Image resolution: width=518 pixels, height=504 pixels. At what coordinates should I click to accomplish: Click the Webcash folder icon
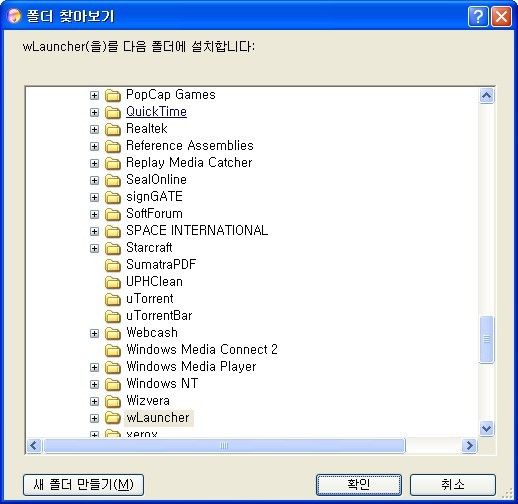113,333
